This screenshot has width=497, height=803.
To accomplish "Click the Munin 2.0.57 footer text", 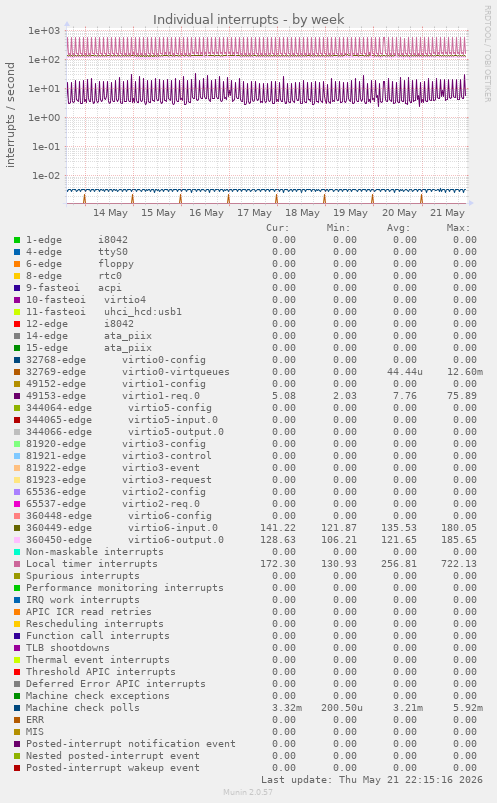I will [248, 792].
